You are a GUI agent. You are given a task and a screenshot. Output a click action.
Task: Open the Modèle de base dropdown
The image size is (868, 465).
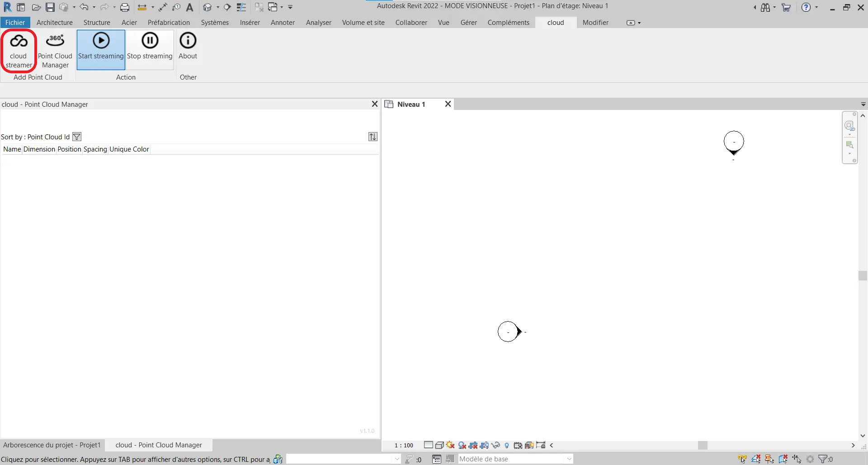coord(569,459)
